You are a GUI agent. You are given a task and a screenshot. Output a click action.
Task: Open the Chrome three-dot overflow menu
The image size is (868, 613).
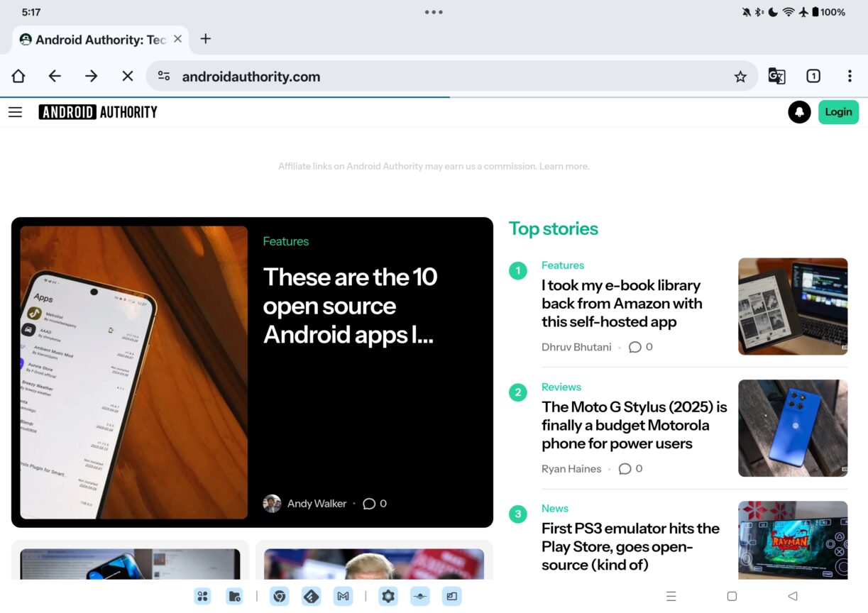tap(850, 76)
